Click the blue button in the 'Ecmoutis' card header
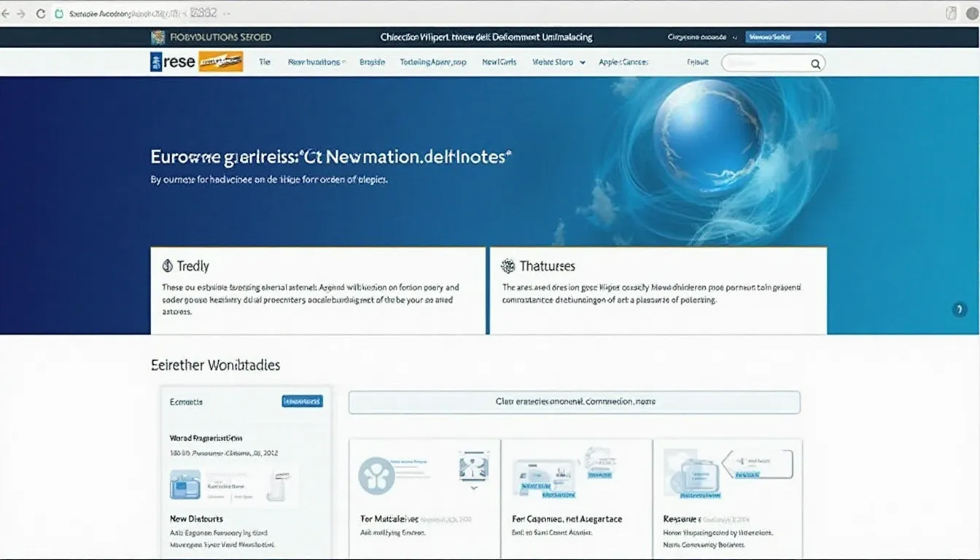This screenshot has height=560, width=980. tap(302, 401)
